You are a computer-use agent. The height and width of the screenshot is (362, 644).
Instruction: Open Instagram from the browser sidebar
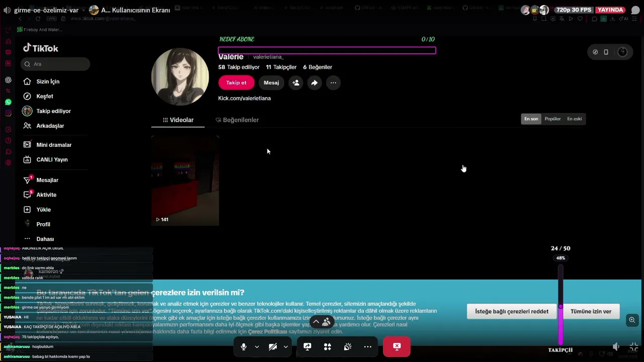8,113
